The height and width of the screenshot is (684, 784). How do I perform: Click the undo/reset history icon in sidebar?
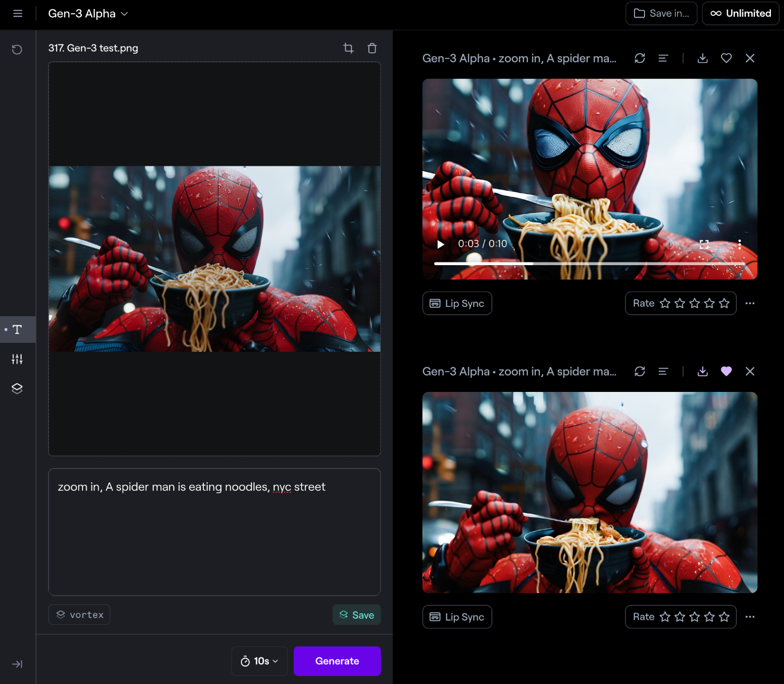pos(17,50)
